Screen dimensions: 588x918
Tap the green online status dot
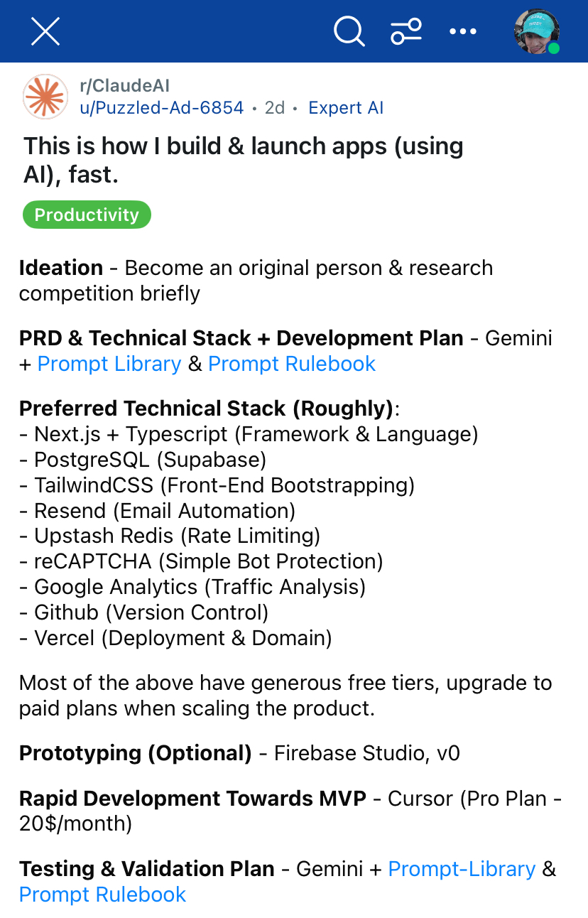click(x=554, y=48)
